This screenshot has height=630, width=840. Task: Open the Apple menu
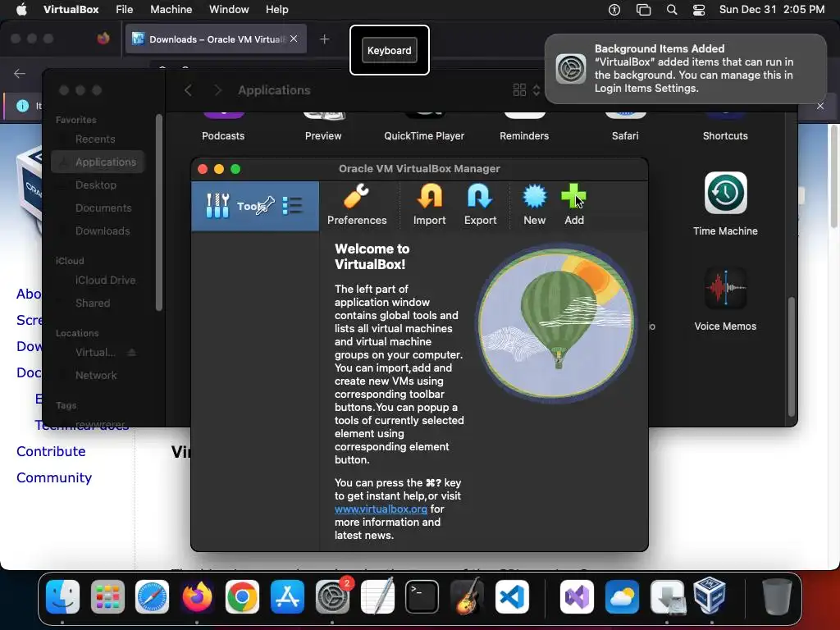tap(21, 10)
